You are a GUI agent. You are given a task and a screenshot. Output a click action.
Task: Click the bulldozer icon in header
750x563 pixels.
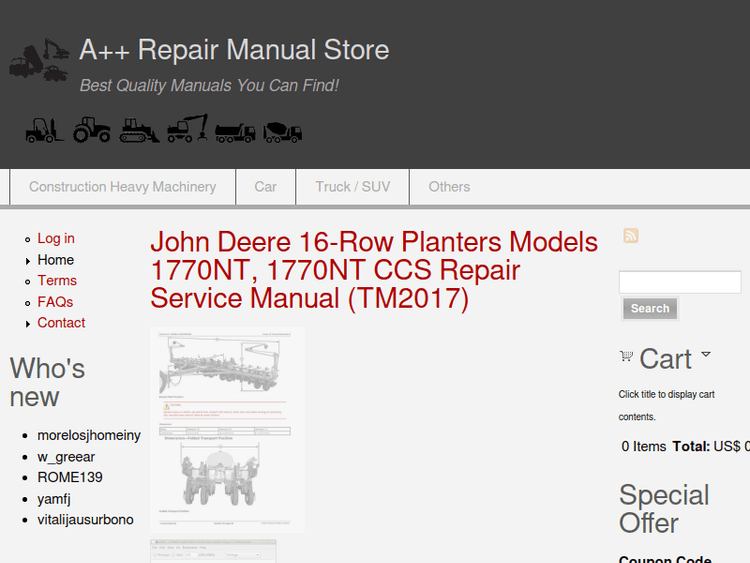click(x=139, y=130)
